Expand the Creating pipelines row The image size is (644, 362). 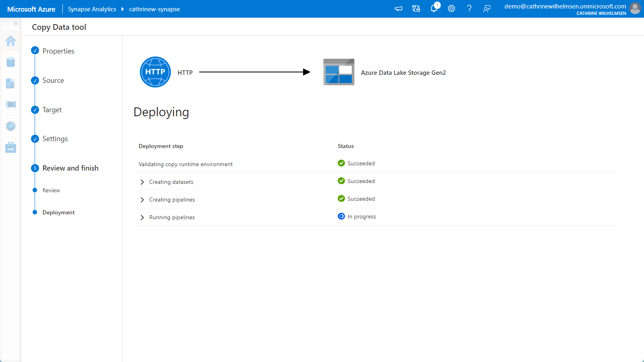tap(142, 200)
